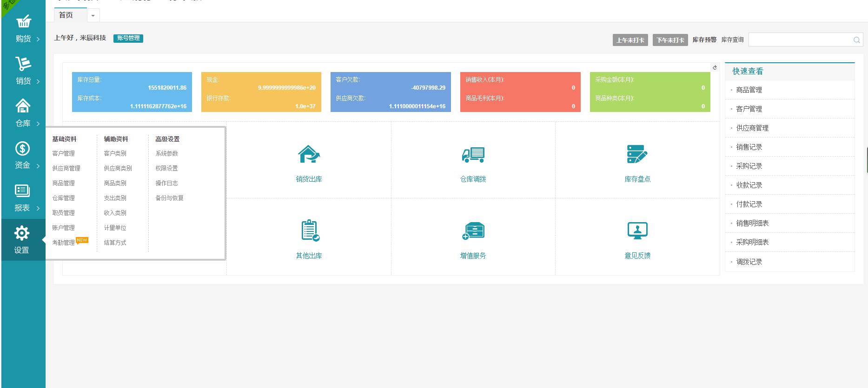Click the refresh icon above stats cards

[715, 68]
